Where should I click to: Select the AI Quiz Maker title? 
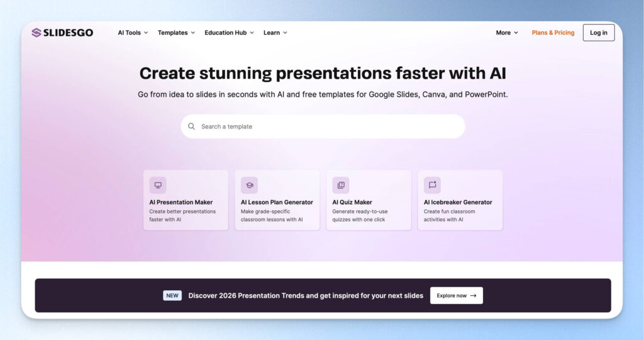[x=352, y=202]
